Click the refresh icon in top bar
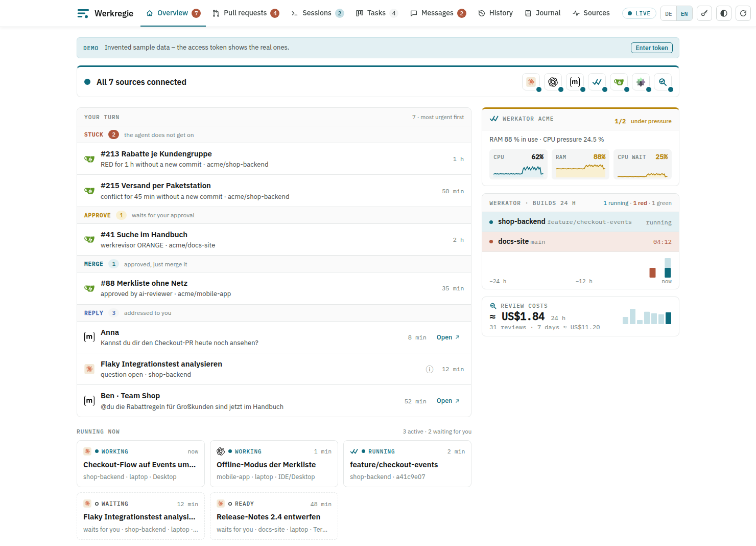The width and height of the screenshot is (756, 546). click(743, 13)
